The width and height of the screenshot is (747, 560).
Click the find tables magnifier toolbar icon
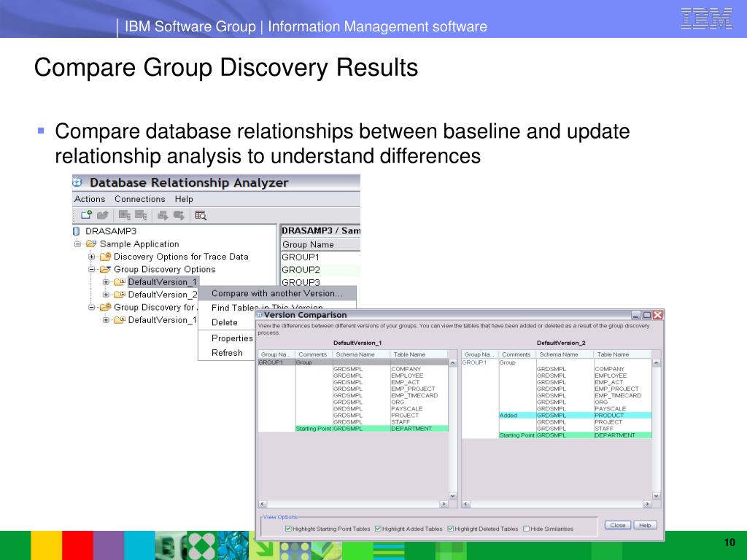(201, 215)
